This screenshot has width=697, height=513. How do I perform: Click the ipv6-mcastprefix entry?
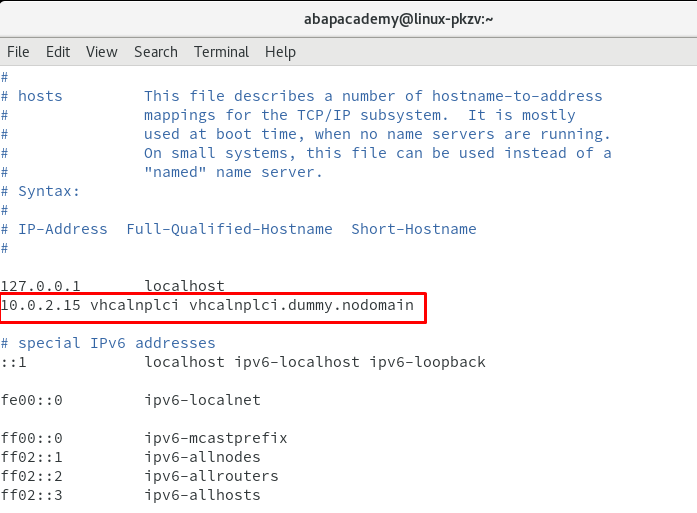pyautogui.click(x=216, y=438)
